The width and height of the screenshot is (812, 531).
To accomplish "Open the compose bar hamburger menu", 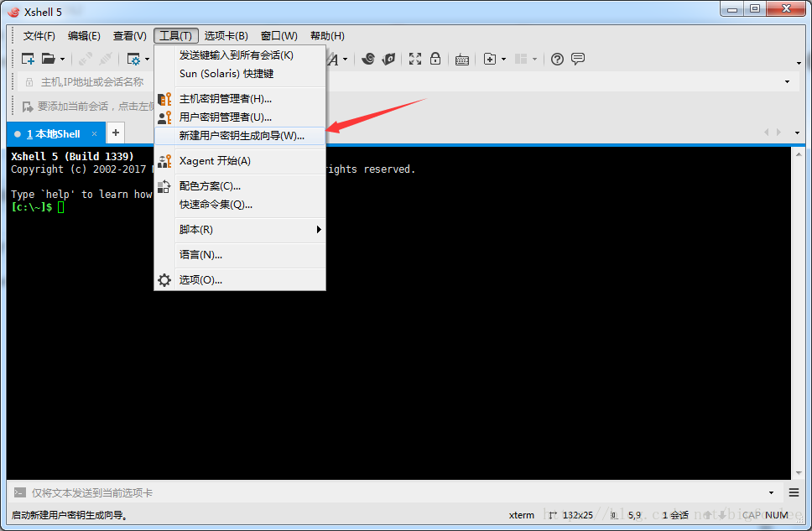I will pos(794,492).
